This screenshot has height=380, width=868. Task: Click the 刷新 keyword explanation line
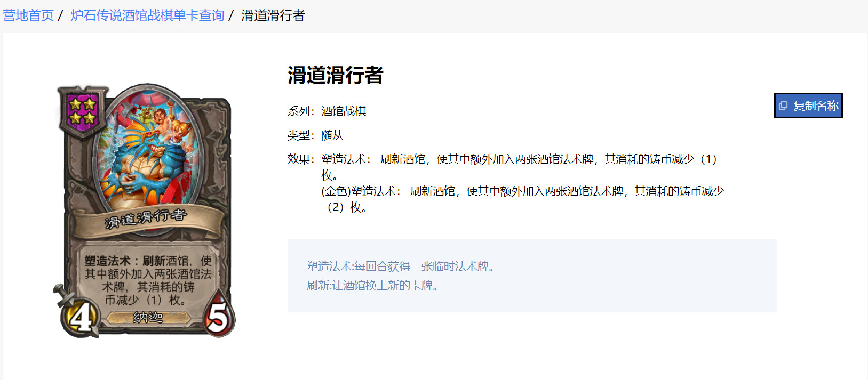(374, 286)
